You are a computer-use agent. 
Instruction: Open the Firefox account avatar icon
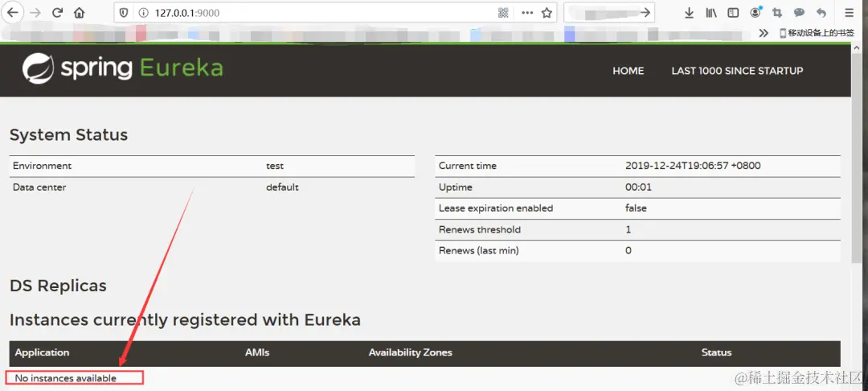coord(755,12)
